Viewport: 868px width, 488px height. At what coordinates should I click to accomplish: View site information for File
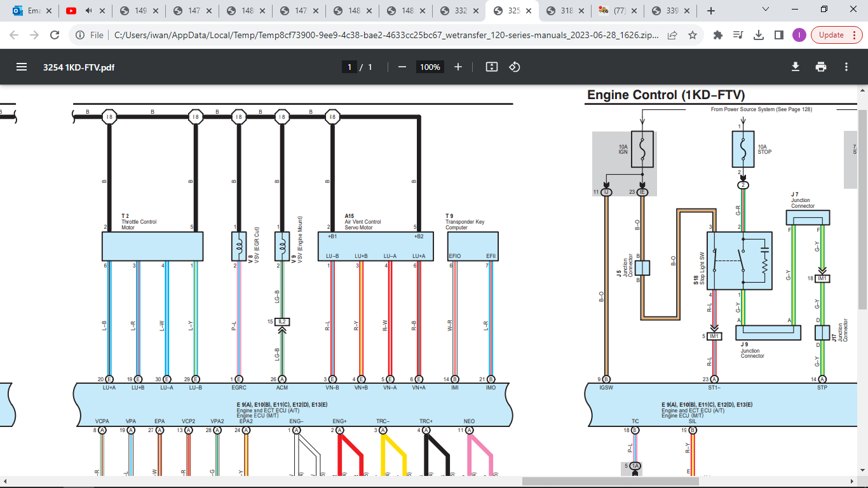coord(89,35)
